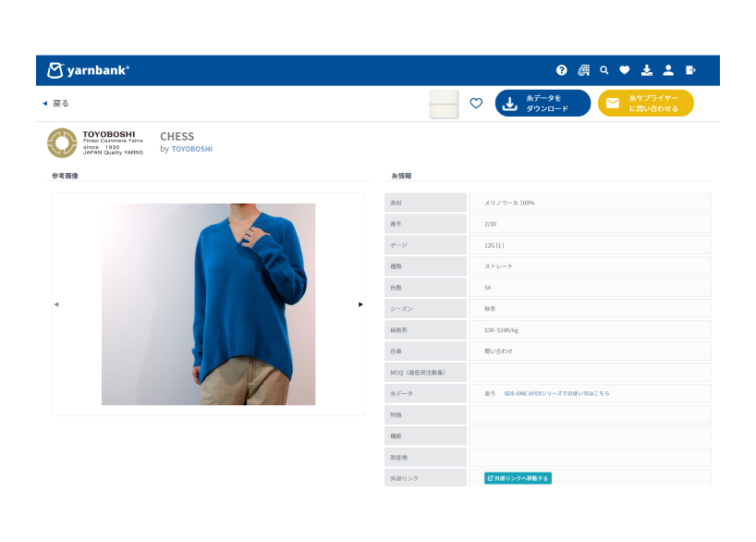Click the download tray icon in header

pos(646,70)
